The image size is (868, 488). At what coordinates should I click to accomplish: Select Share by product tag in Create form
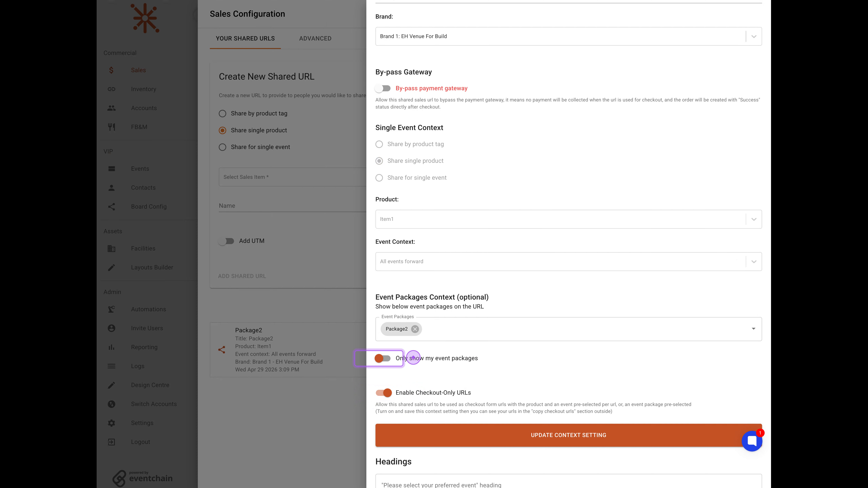click(x=222, y=114)
